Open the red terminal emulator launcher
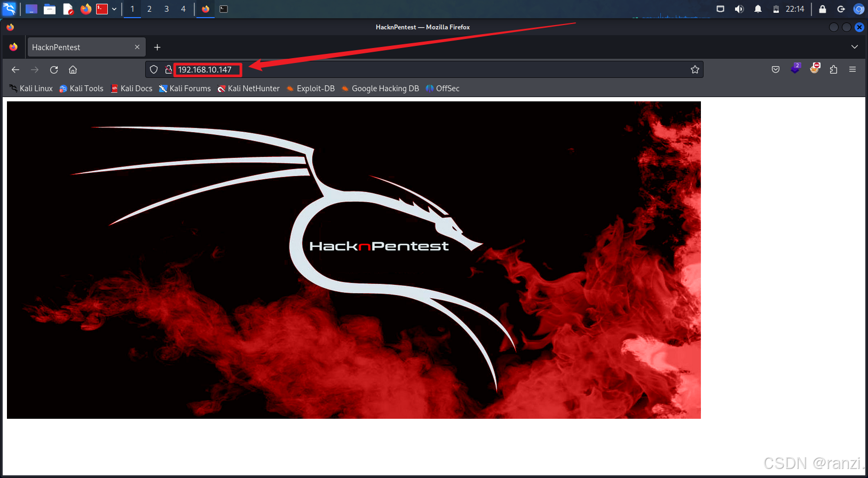This screenshot has width=868, height=478. coord(102,9)
